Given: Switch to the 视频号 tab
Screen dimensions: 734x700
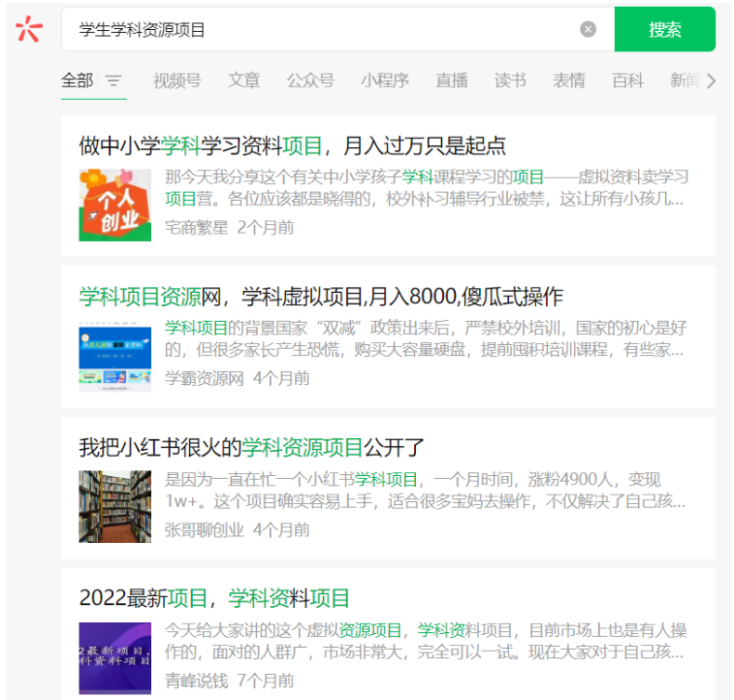Looking at the screenshot, I should coord(176,80).
